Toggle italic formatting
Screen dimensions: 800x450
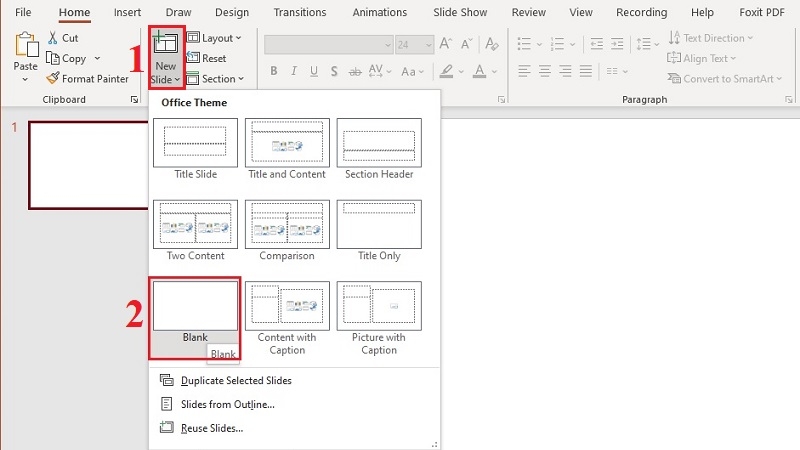click(x=294, y=71)
